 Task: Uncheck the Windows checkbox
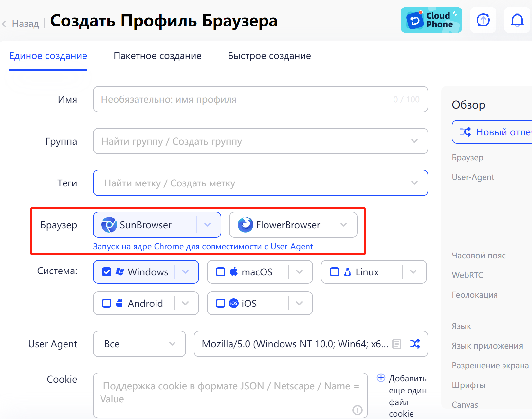pyautogui.click(x=107, y=272)
